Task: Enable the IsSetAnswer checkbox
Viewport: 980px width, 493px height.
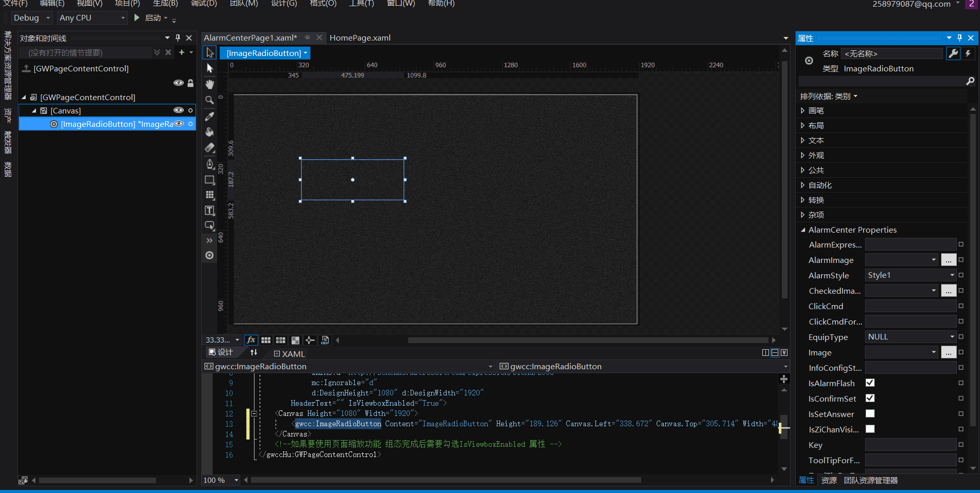Action: (870, 413)
